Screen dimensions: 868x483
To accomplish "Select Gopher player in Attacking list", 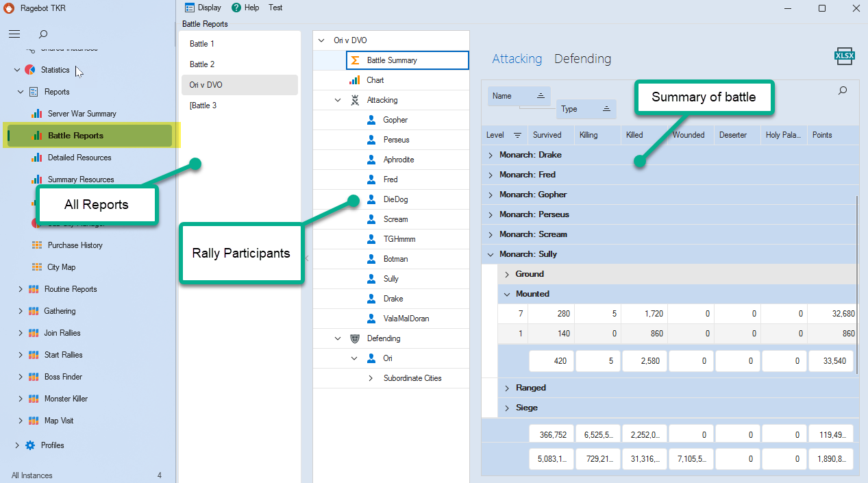I will point(395,120).
